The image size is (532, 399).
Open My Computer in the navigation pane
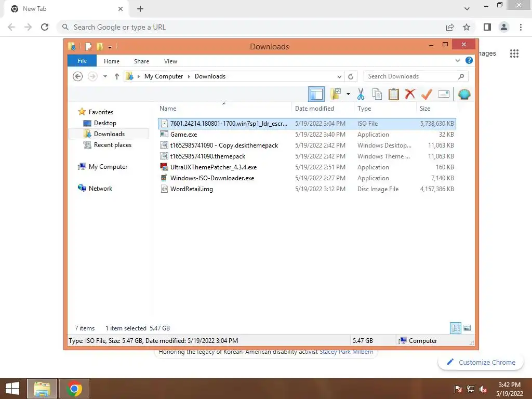pos(108,167)
